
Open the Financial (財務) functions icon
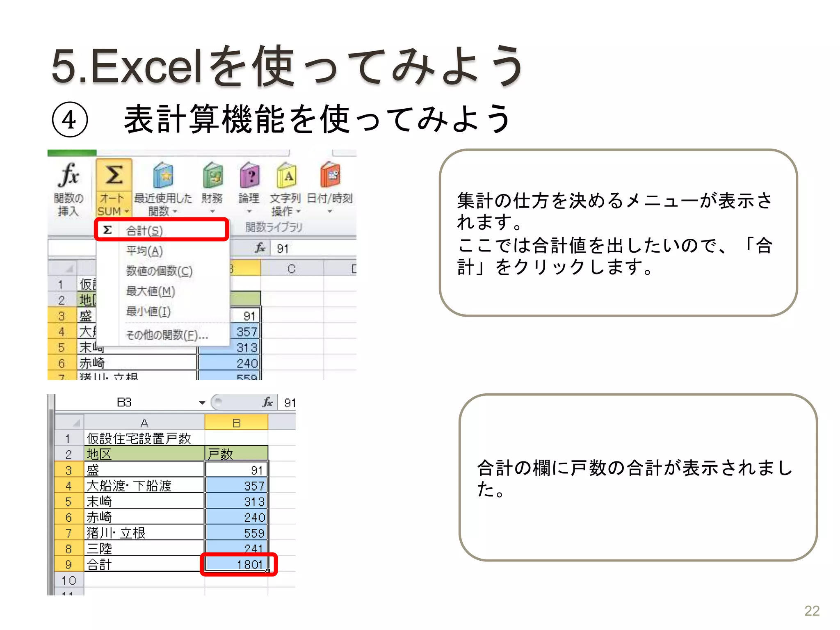tap(212, 176)
